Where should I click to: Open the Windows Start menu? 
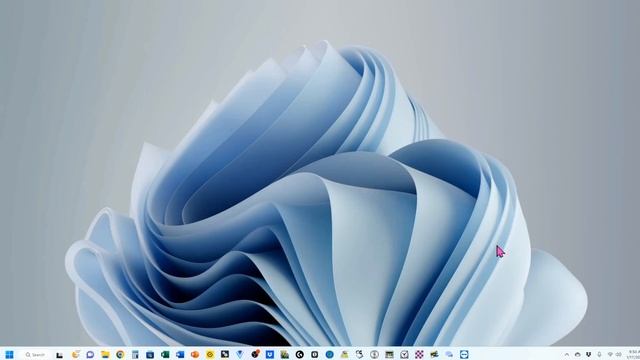(x=9, y=354)
